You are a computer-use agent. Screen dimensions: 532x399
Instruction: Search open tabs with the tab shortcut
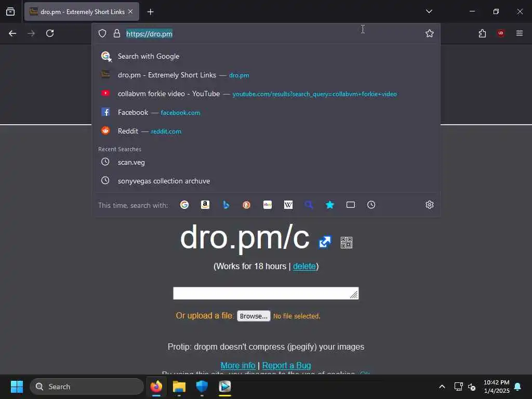351,205
